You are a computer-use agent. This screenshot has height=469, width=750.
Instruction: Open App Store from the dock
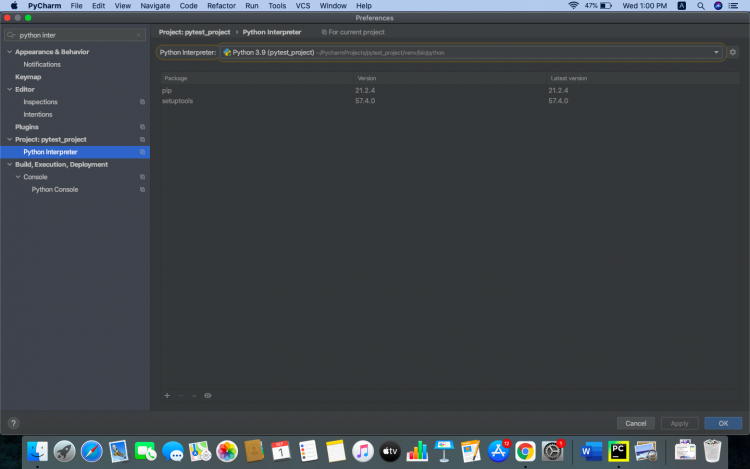(498, 451)
